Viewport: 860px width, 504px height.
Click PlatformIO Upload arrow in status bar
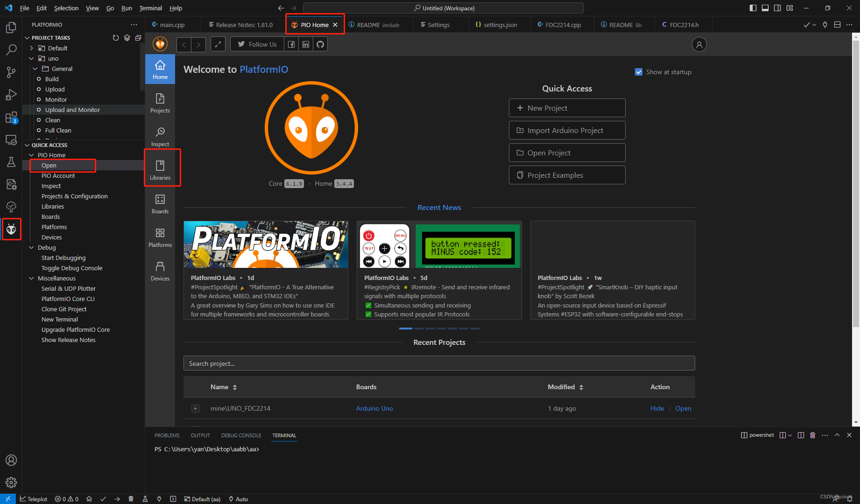[x=117, y=499]
